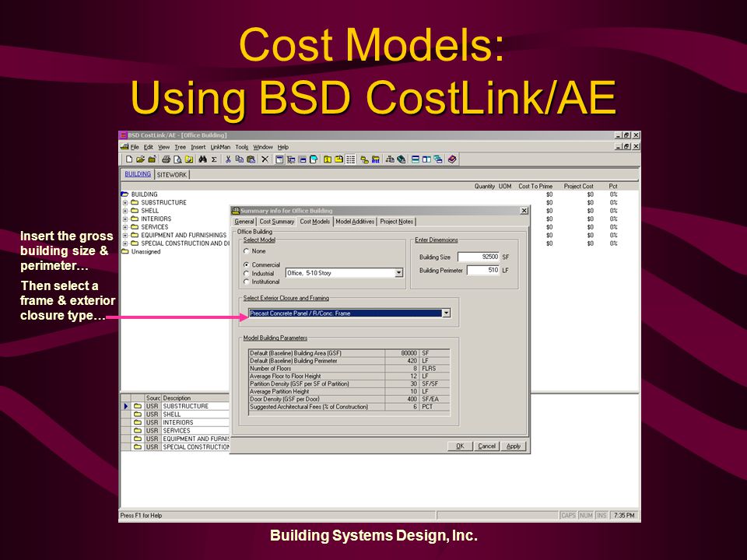Open the Tree menu
Screen dimensions: 747x560
click(x=180, y=147)
